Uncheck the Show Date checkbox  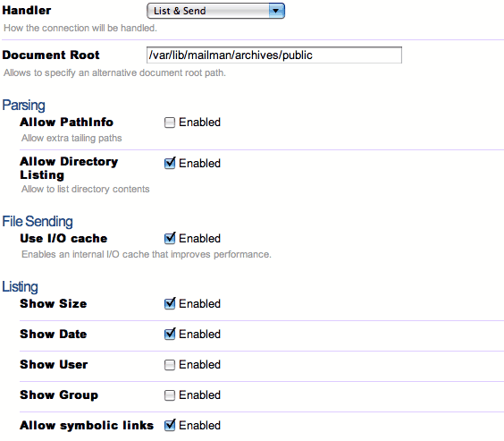point(170,334)
